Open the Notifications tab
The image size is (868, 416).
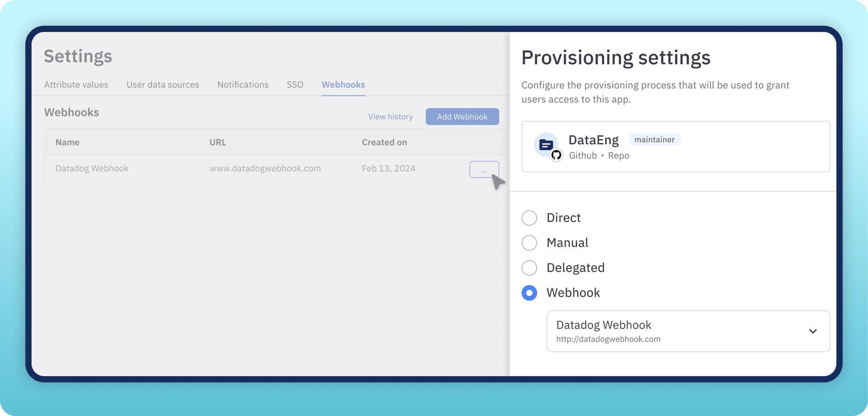(x=243, y=85)
